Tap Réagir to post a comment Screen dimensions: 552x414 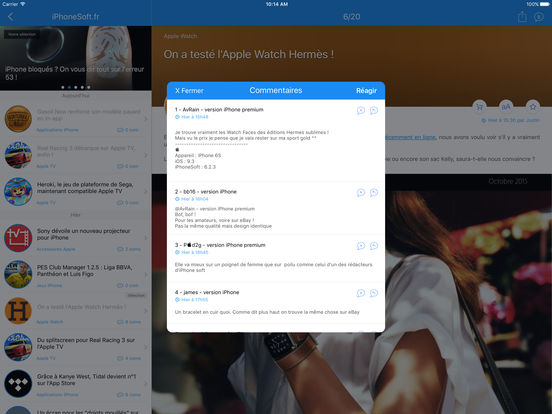[366, 91]
